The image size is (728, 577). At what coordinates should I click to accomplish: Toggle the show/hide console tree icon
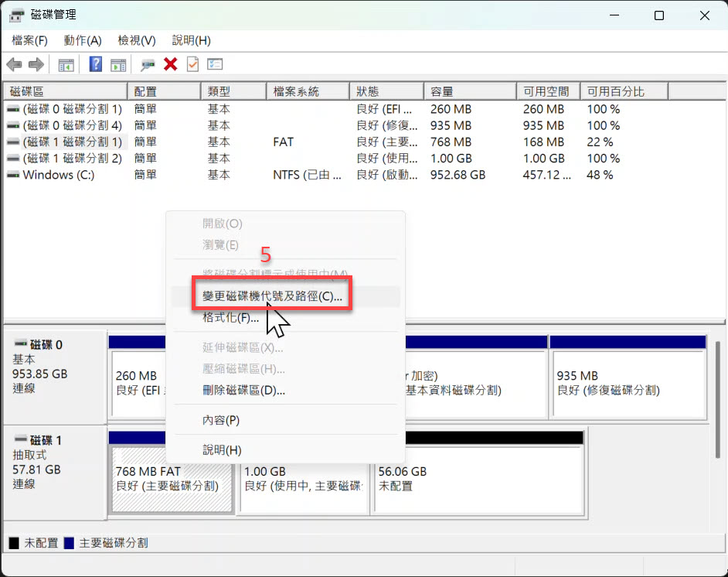(x=66, y=65)
